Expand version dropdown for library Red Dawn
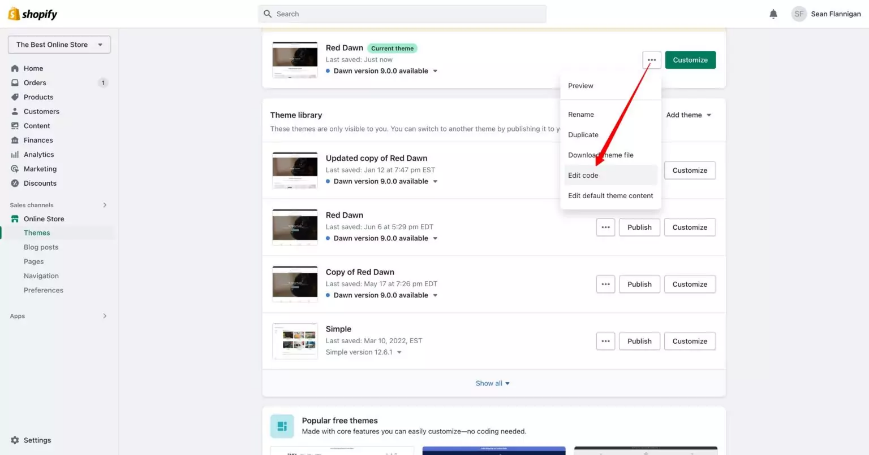The height and width of the screenshot is (455, 869). (435, 238)
